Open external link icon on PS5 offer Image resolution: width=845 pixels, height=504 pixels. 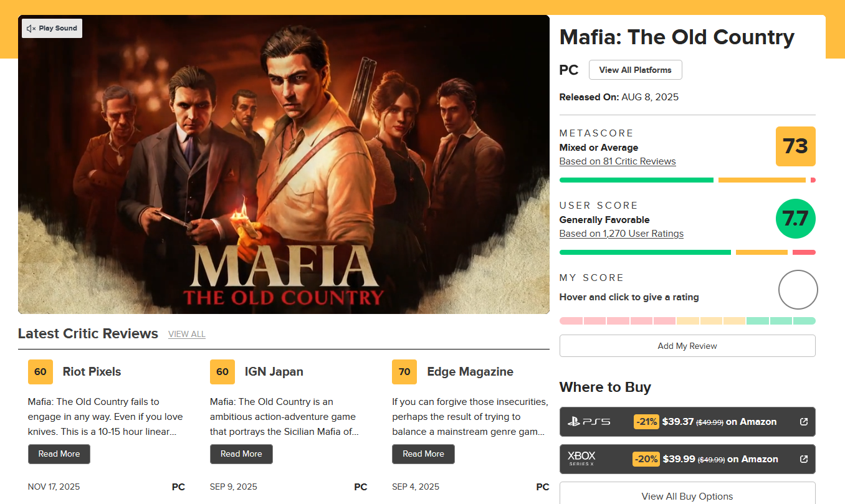(804, 422)
